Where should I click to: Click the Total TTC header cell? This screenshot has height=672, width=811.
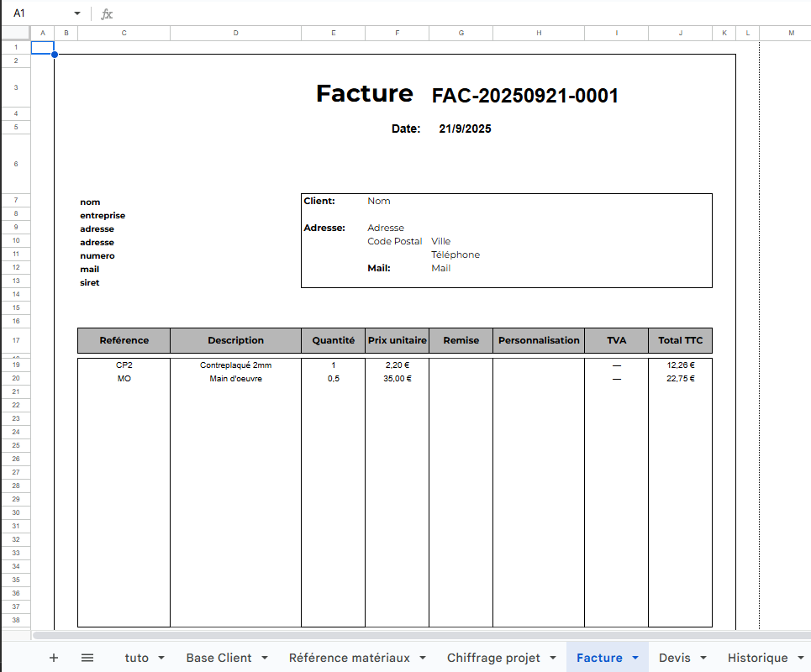pyautogui.click(x=681, y=341)
